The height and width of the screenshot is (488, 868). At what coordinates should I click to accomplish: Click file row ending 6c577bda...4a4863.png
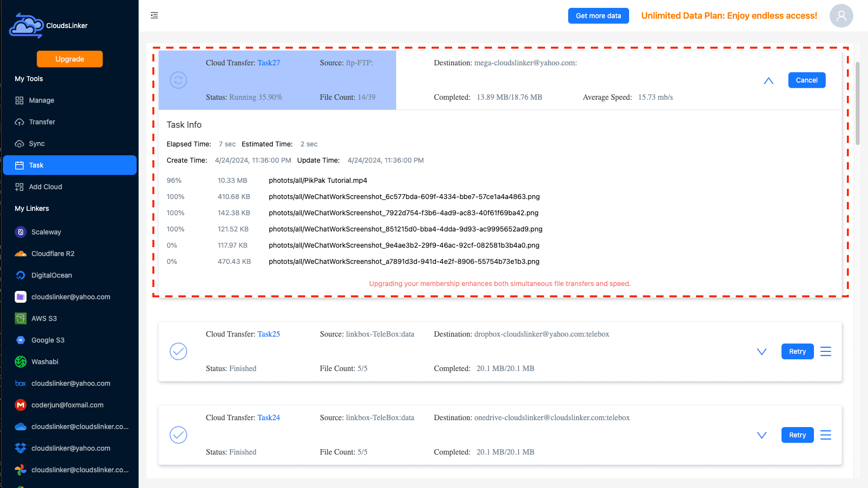tap(500, 197)
